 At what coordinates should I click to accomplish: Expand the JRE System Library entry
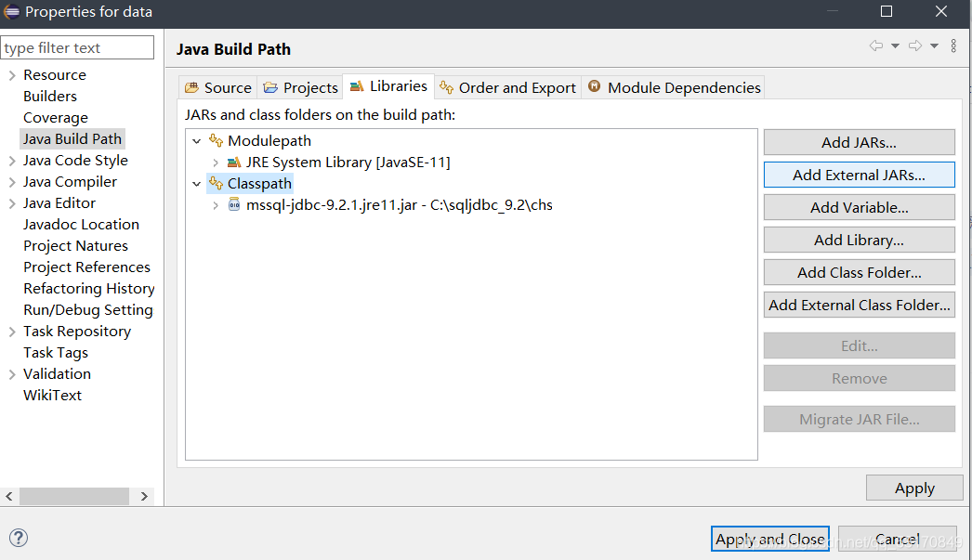[x=215, y=163]
